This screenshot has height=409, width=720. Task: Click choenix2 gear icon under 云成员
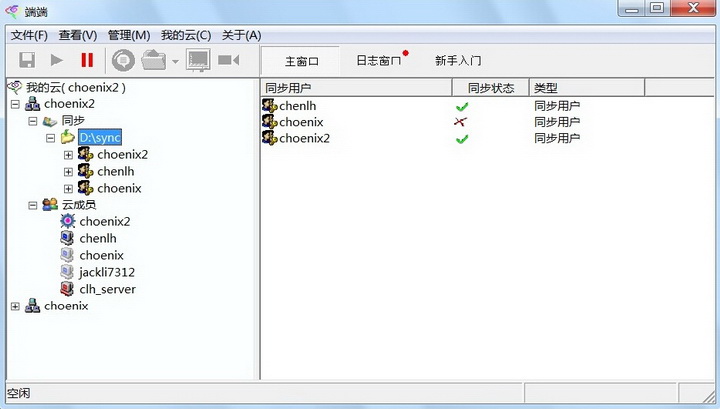point(68,221)
